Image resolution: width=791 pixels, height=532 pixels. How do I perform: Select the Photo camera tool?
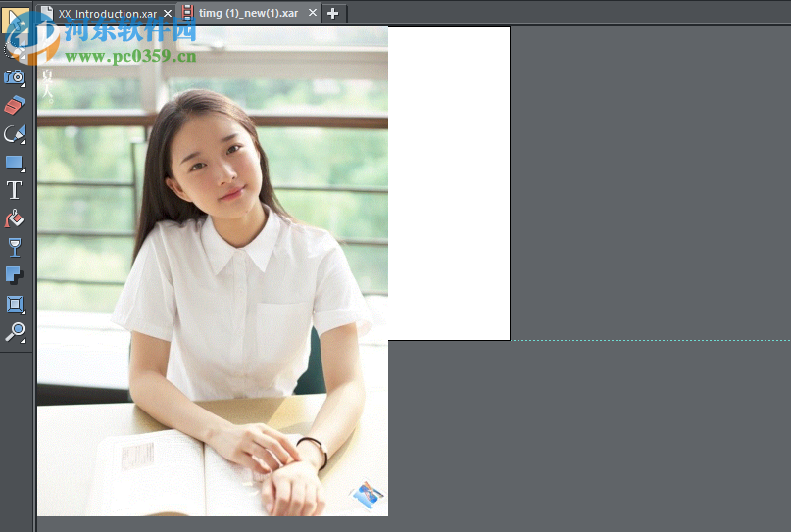point(15,77)
